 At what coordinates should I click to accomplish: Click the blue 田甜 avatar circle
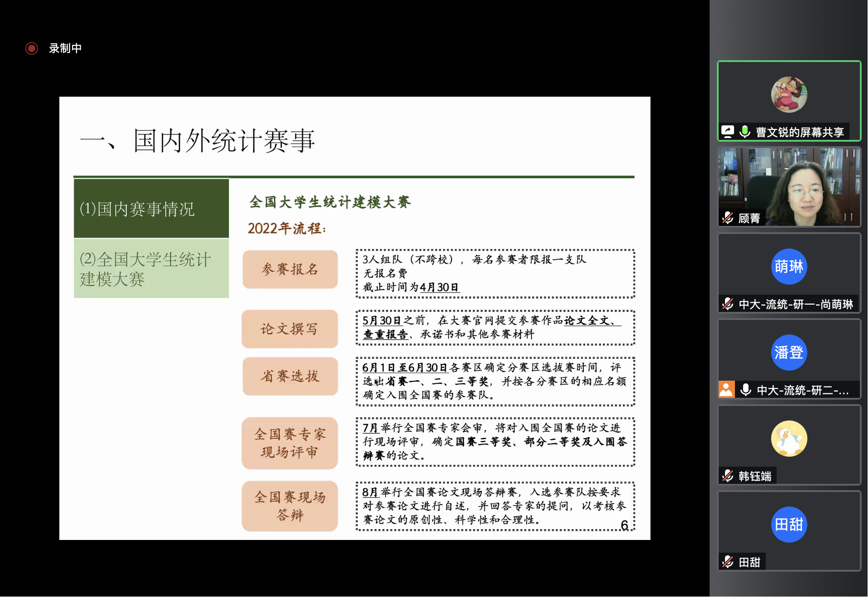pyautogui.click(x=788, y=524)
